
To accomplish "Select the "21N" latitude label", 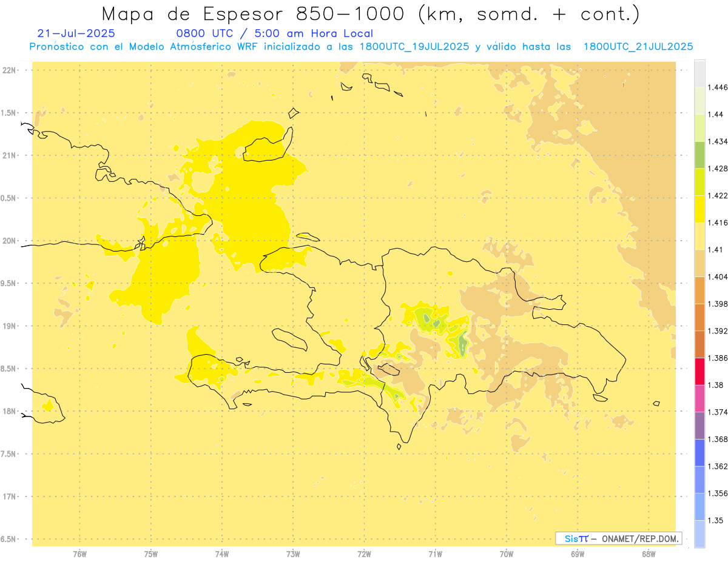I will coord(9,155).
